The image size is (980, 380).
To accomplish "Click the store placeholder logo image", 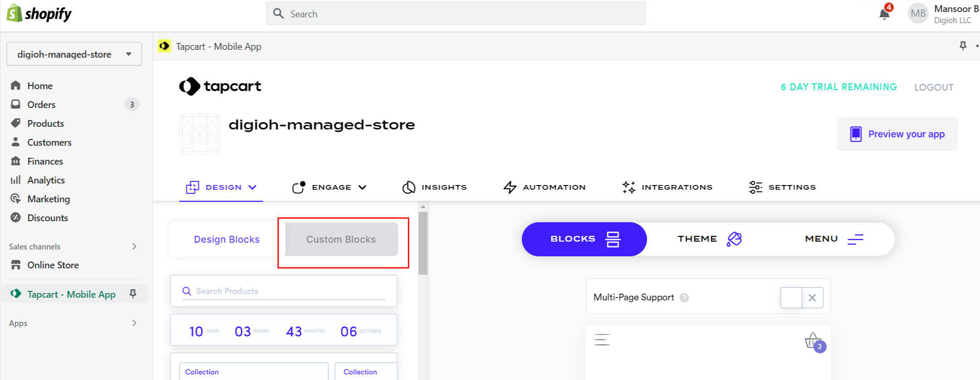I will click(x=200, y=134).
